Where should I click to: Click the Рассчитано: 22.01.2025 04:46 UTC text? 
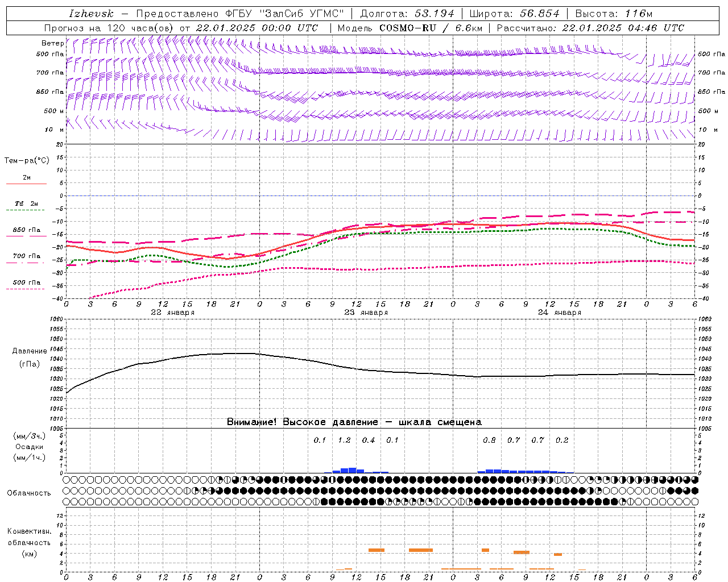590,28
